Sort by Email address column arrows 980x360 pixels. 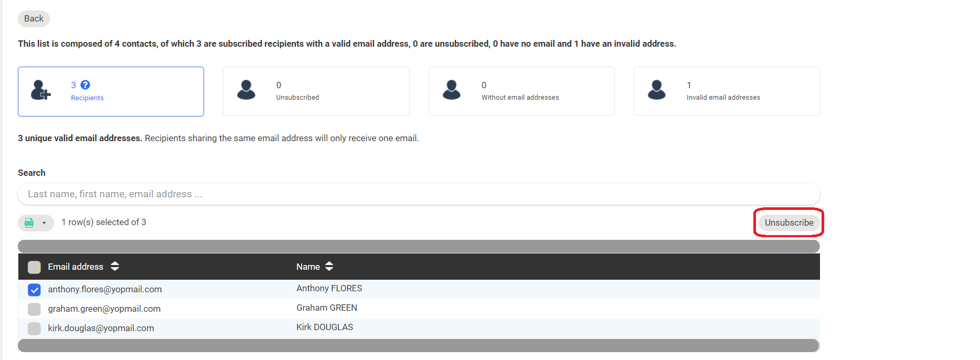click(115, 267)
